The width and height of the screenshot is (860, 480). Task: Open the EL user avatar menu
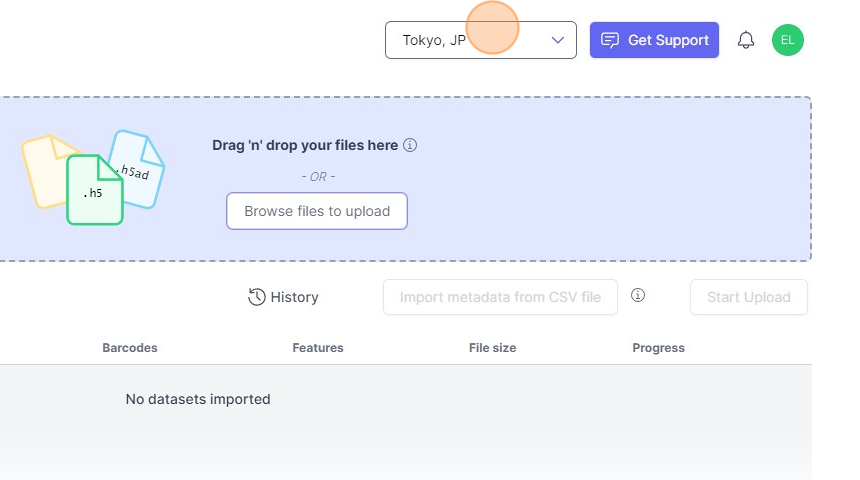click(x=788, y=40)
